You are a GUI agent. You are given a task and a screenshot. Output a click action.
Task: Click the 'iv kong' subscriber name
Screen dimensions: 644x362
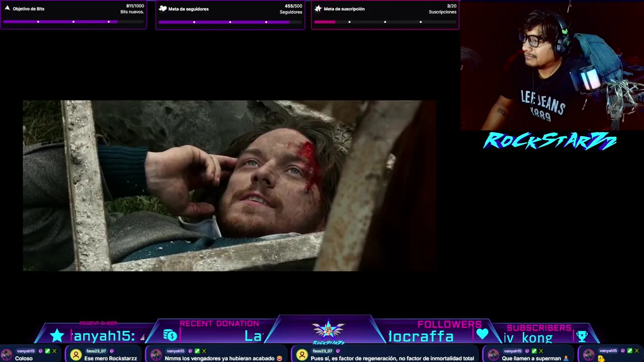point(528,338)
